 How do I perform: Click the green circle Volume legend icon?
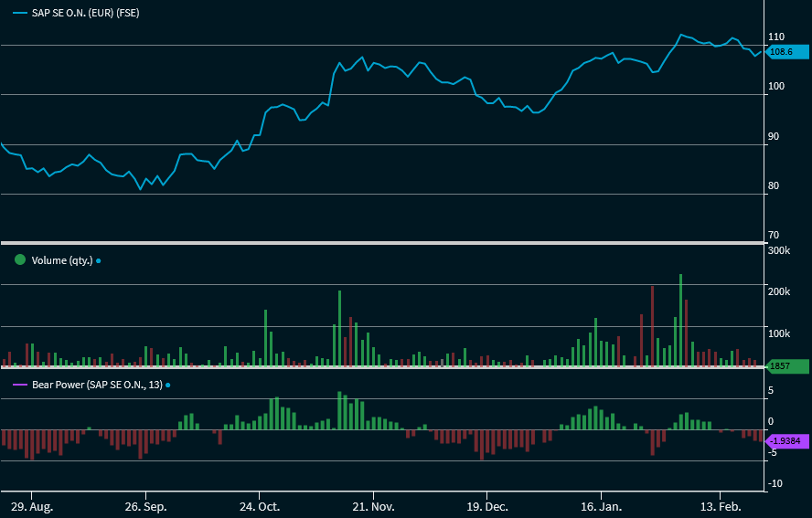[x=20, y=259]
